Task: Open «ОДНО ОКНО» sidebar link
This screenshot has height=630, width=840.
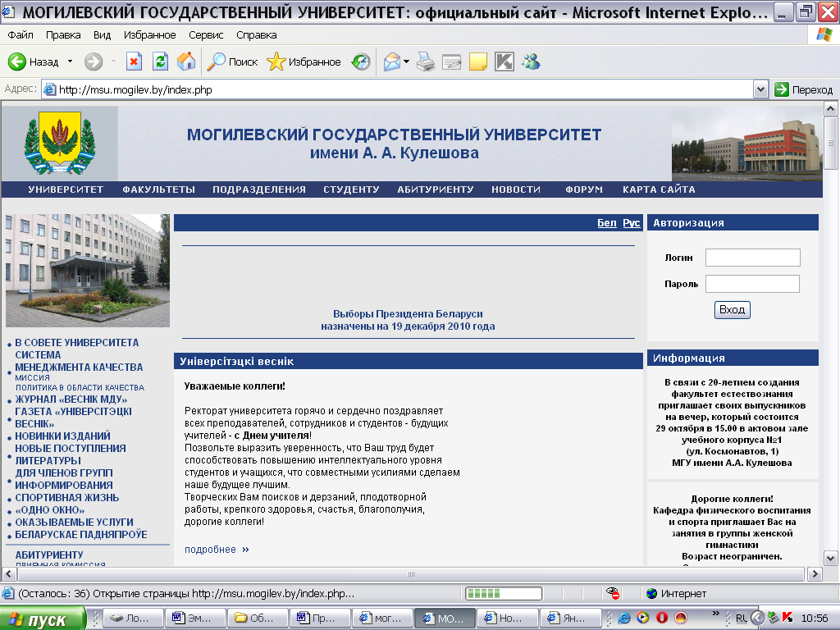Action: (x=50, y=509)
